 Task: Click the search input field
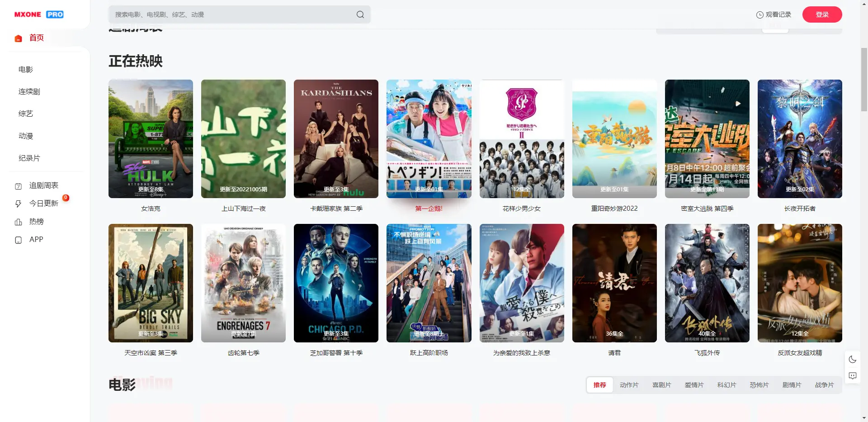tap(233, 14)
